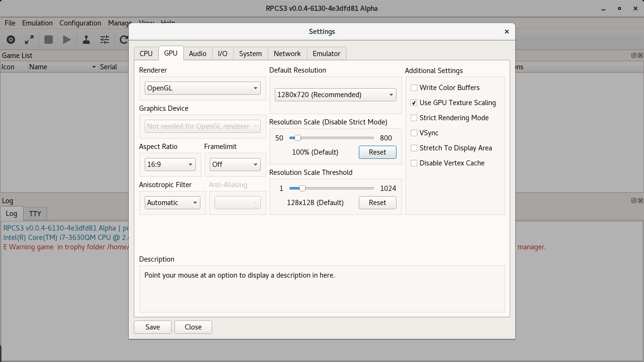Float the Game List dock panel
644x362 pixels.
click(634, 55)
